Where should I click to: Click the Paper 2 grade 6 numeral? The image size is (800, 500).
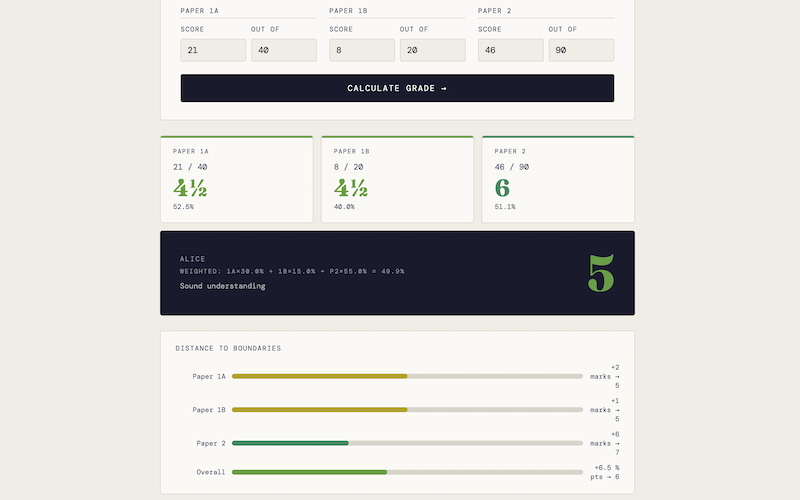pyautogui.click(x=502, y=188)
